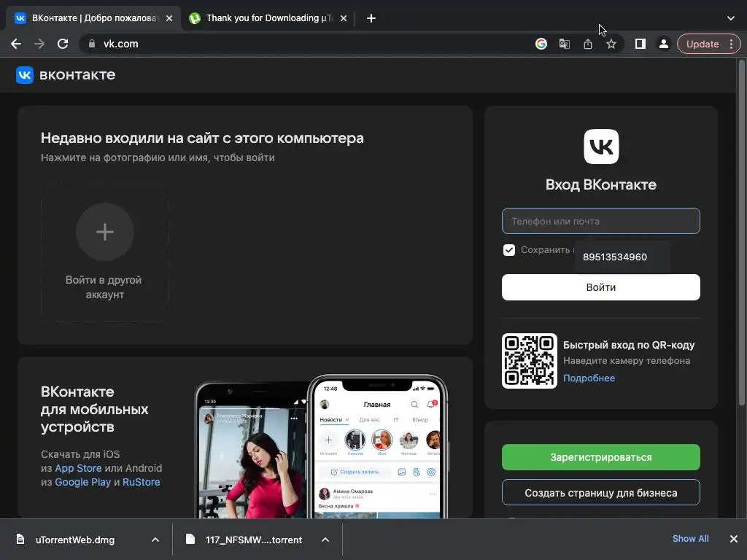Viewport: 747px width, 560px height.
Task: Click the VK logo in page header
Action: tap(24, 75)
